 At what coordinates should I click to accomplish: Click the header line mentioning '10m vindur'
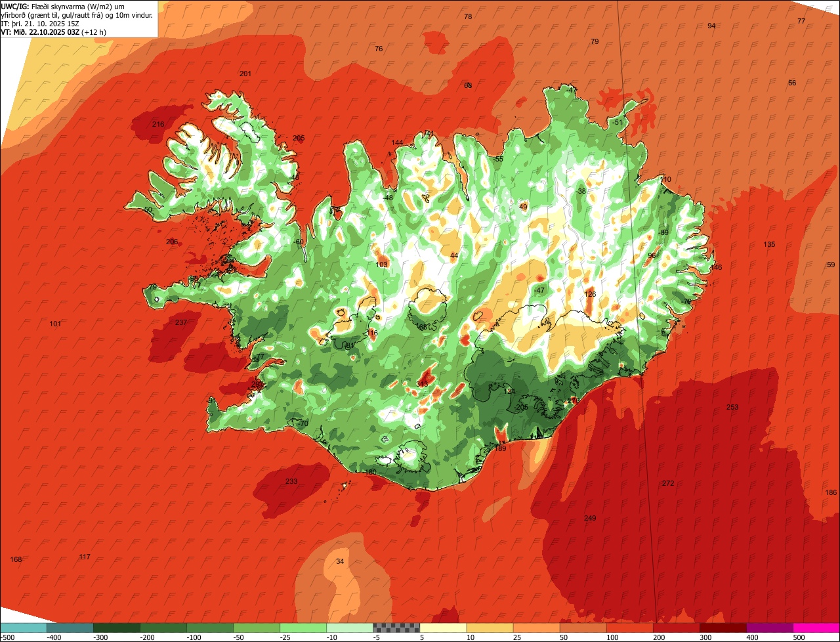77,14
